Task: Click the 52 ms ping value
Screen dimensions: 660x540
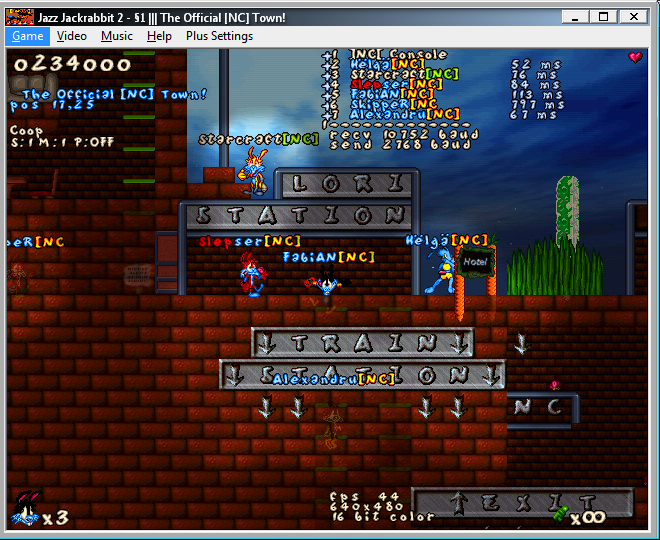Action: coord(536,64)
